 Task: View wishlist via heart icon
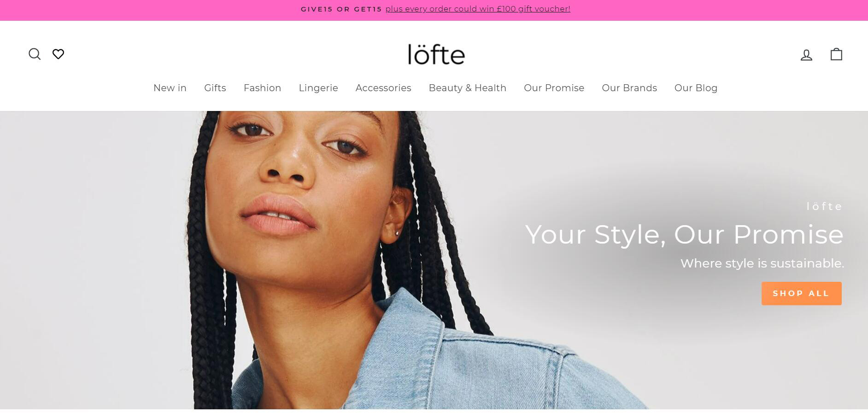pyautogui.click(x=58, y=54)
